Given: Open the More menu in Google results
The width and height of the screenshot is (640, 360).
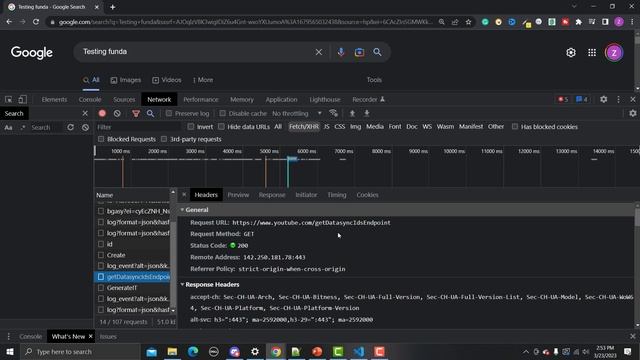Looking at the screenshot, I should (x=203, y=80).
